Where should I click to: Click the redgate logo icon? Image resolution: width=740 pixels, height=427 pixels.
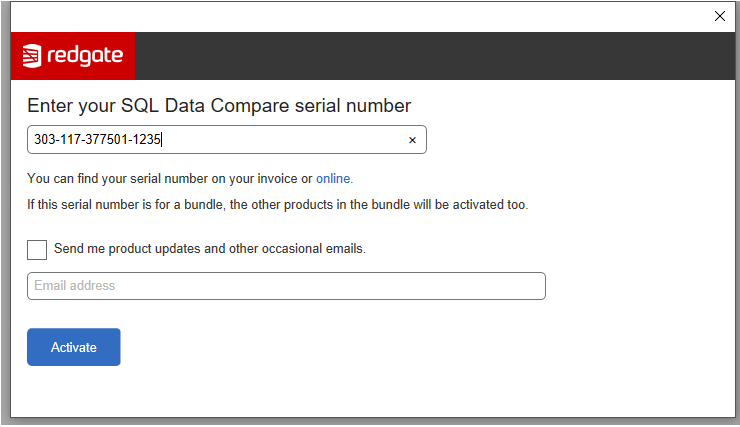(x=32, y=56)
